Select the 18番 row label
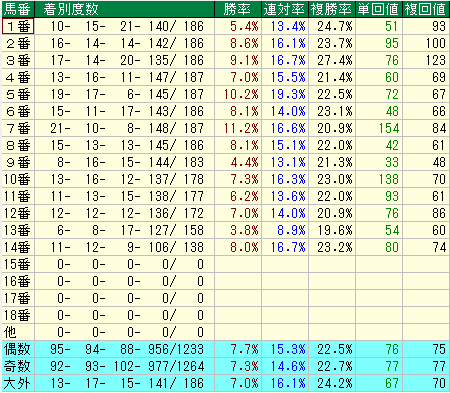The width and height of the screenshot is (450, 393). [18, 315]
